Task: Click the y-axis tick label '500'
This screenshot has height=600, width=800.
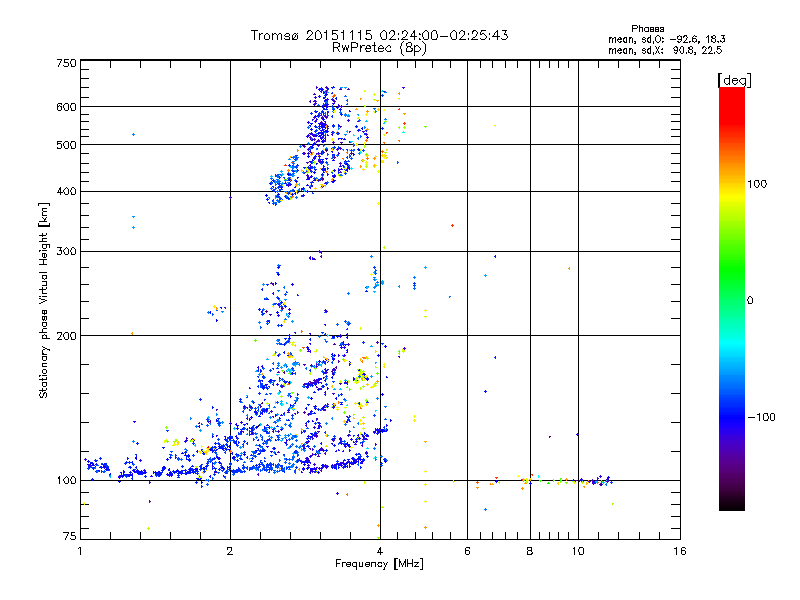Action: coord(66,145)
